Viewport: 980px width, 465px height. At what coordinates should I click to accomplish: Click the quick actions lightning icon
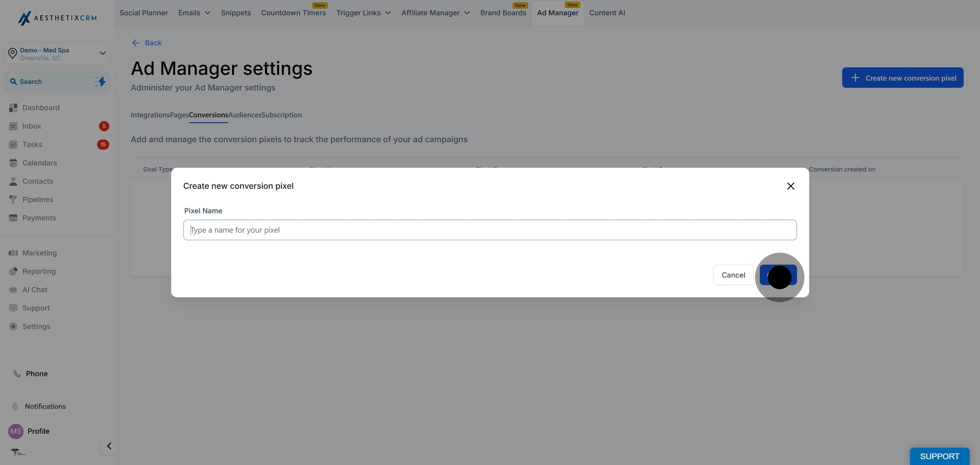click(x=100, y=82)
